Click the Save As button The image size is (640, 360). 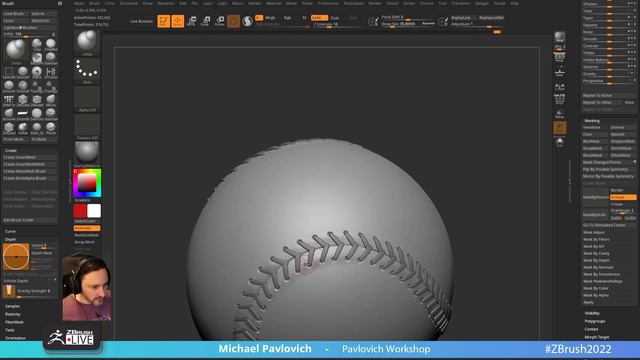44,14
